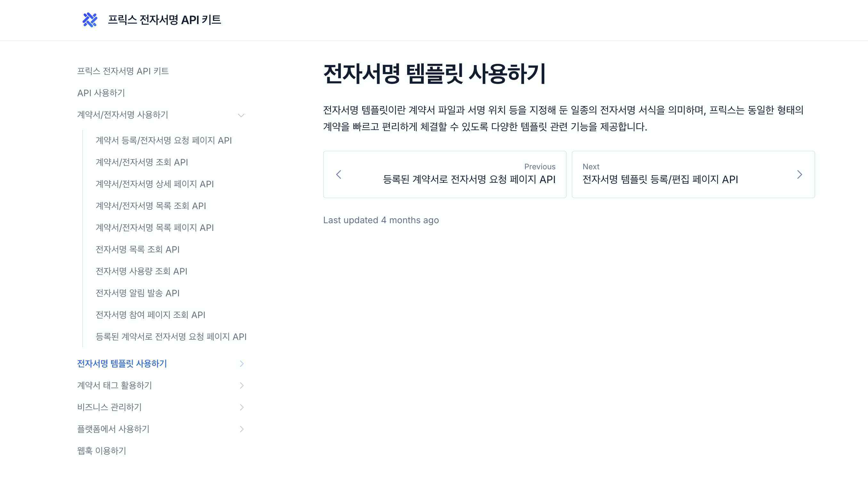Expand the 계약서 태그 활용하기 chevron

click(x=241, y=386)
